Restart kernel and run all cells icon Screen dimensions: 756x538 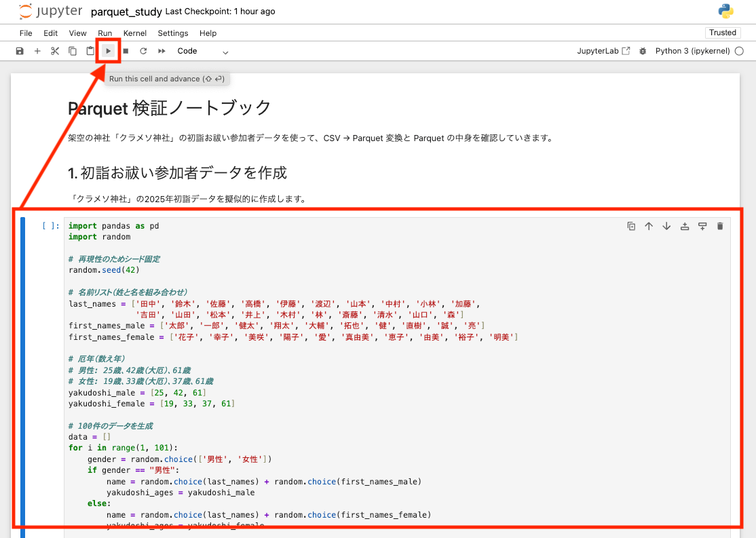161,50
